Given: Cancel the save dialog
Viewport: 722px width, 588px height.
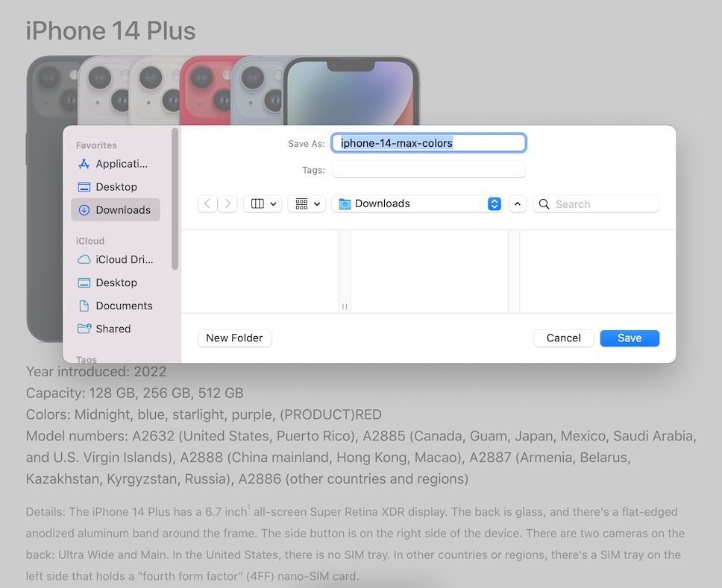Looking at the screenshot, I should pos(563,338).
